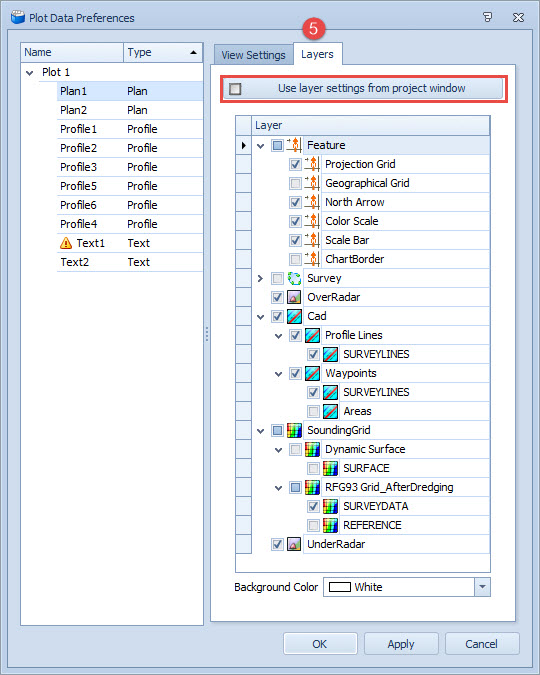Click the OverRadar layer icon
Screen dimensions: 540x675
pyautogui.click(x=295, y=297)
